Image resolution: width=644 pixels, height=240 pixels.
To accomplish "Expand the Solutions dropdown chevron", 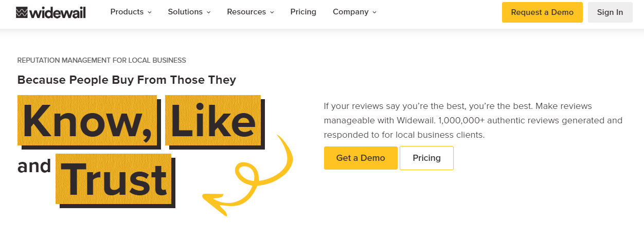I will click(x=209, y=12).
